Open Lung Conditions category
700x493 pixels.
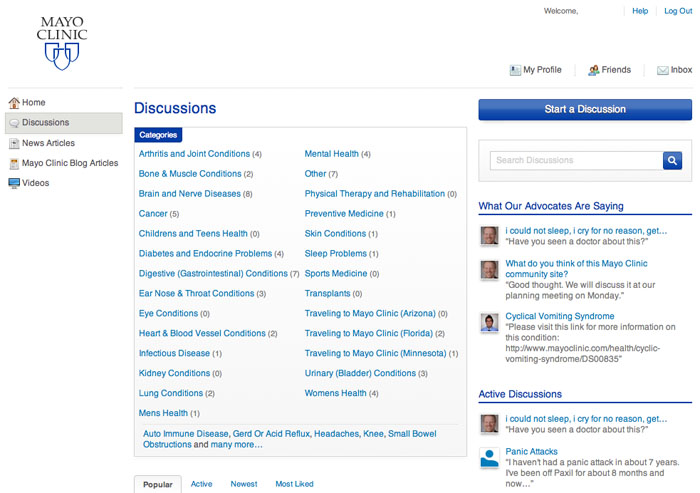pos(171,393)
